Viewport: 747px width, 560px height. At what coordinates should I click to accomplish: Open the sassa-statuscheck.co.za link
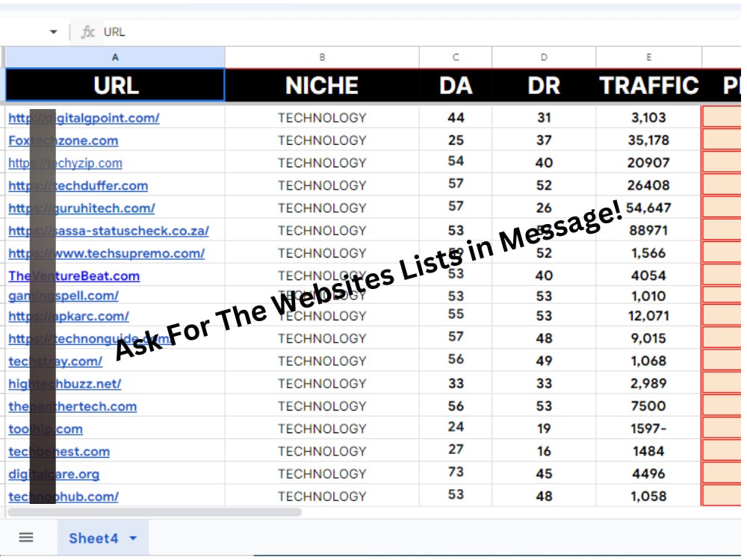coord(108,231)
